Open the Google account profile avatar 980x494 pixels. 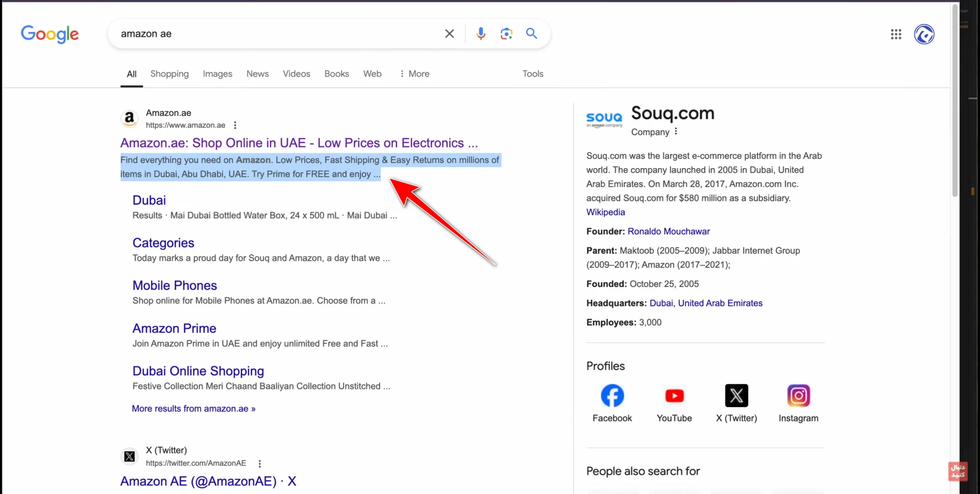[x=924, y=34]
